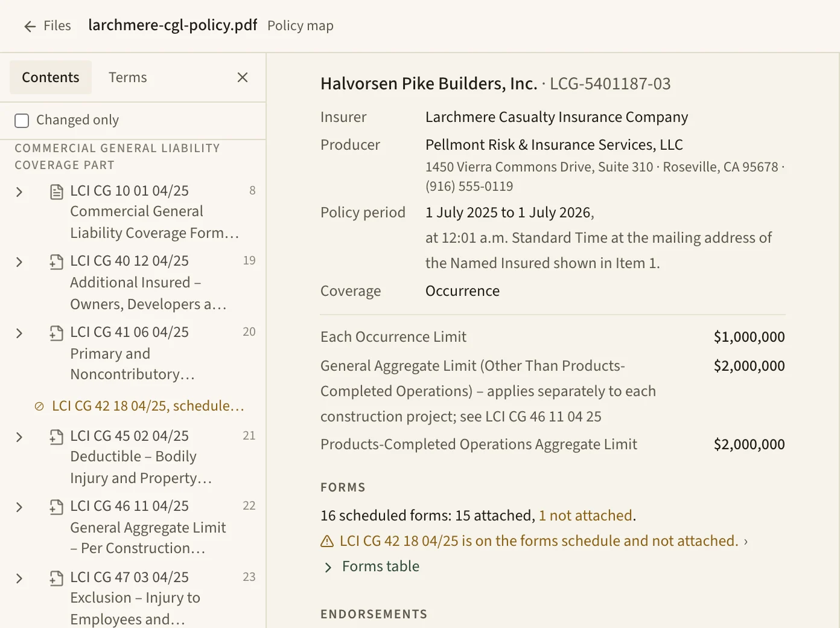Switch to the Contents tab

(51, 77)
